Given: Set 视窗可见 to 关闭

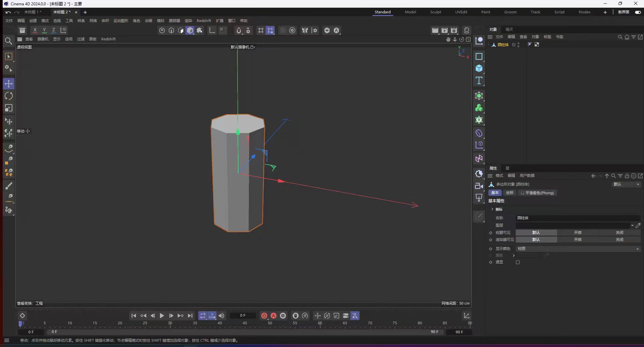Looking at the screenshot, I should click(x=619, y=233).
